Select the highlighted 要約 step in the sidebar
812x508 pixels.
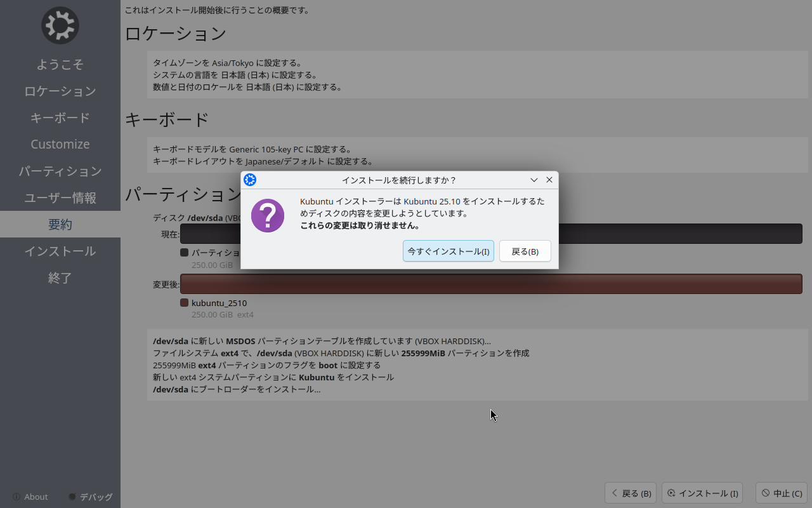(60, 224)
